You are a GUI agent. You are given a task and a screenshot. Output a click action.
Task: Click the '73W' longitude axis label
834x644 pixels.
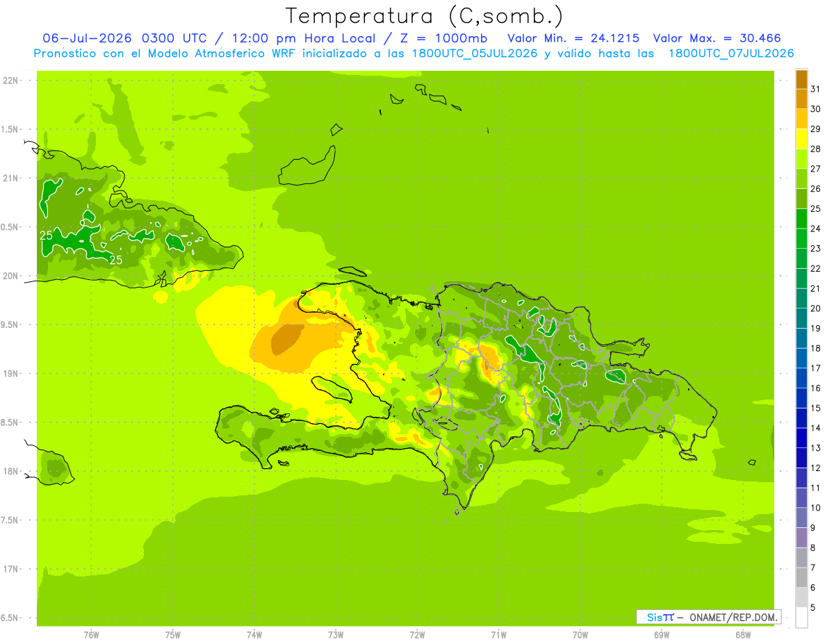[x=336, y=634]
